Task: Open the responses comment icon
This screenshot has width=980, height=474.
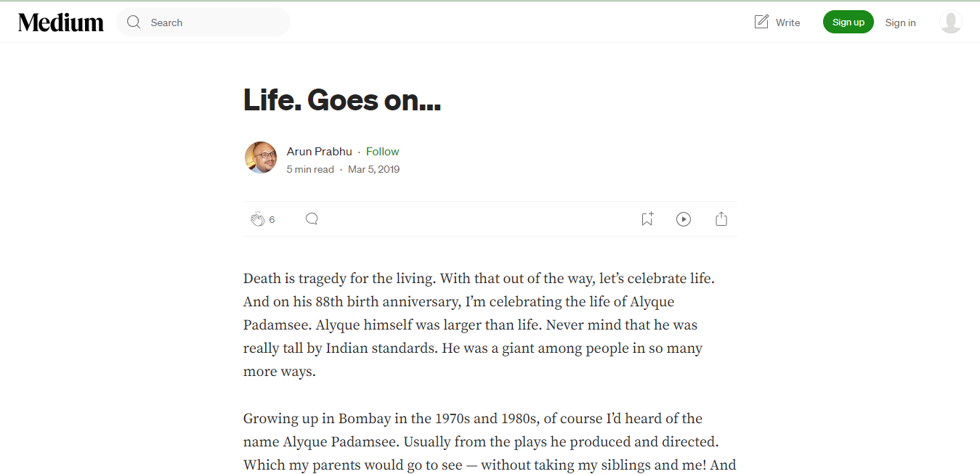Action: click(x=312, y=219)
